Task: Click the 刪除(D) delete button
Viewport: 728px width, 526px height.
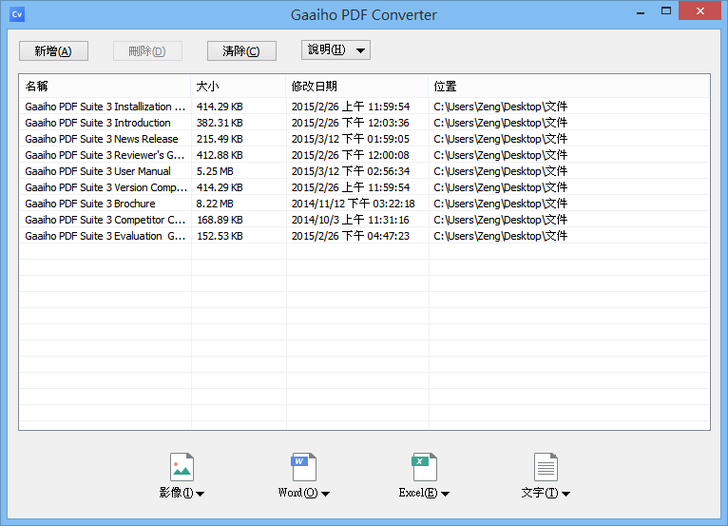Action: click(147, 51)
